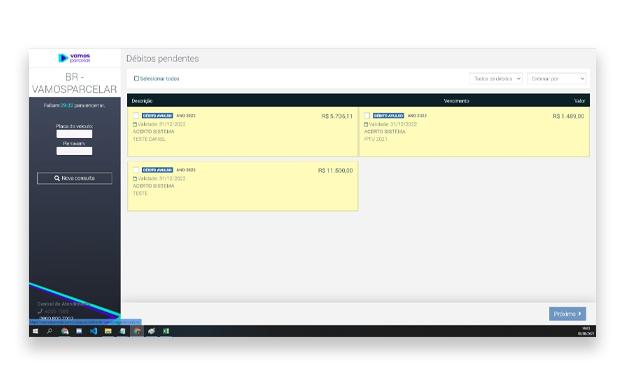
Task: Check the Selecionar todos checkbox
Action: [x=136, y=78]
